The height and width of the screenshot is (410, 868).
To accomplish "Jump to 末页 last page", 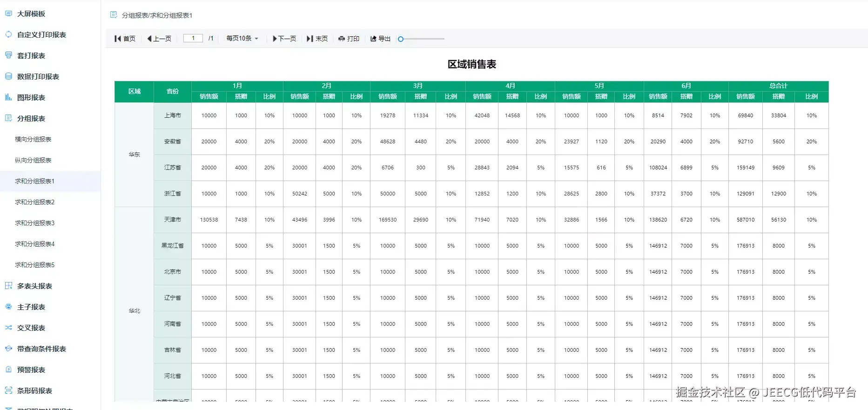I will [317, 39].
